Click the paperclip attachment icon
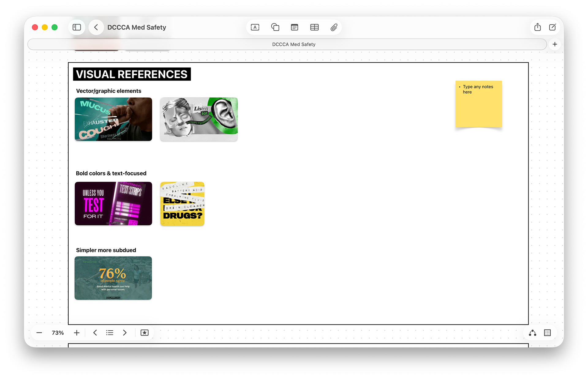 pos(334,27)
